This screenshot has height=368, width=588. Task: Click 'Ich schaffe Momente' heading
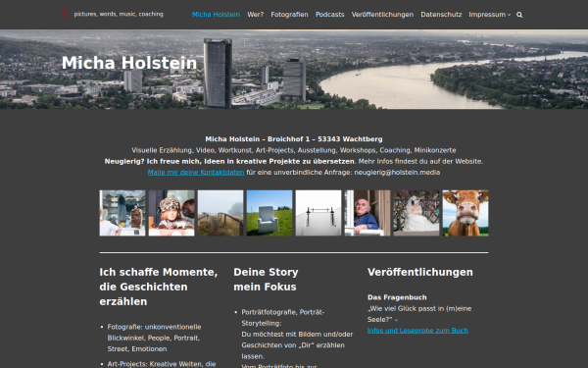(158, 287)
